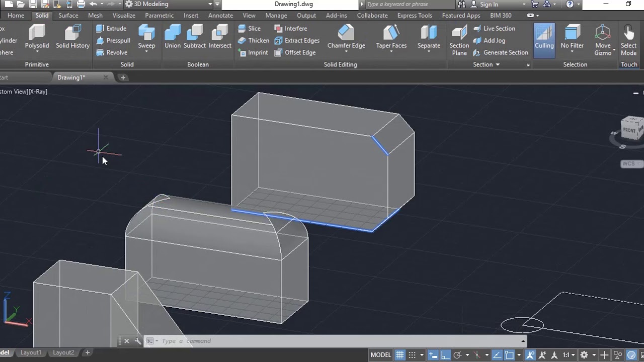
Task: Select the Slice tool
Action: point(250,29)
